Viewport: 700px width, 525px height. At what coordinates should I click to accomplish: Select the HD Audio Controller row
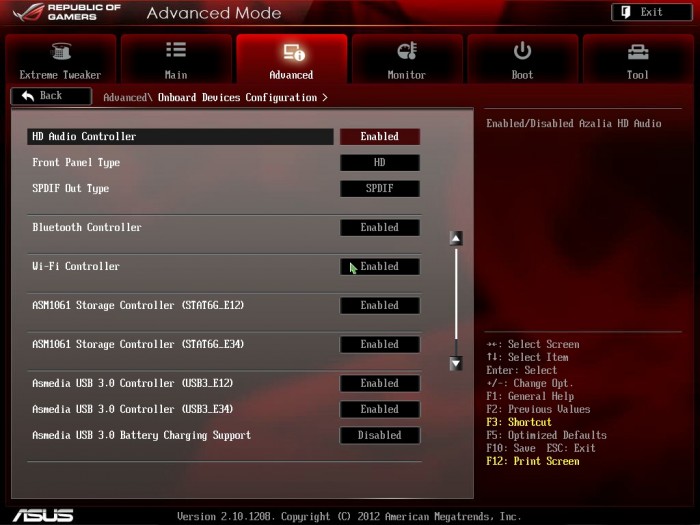[180, 137]
